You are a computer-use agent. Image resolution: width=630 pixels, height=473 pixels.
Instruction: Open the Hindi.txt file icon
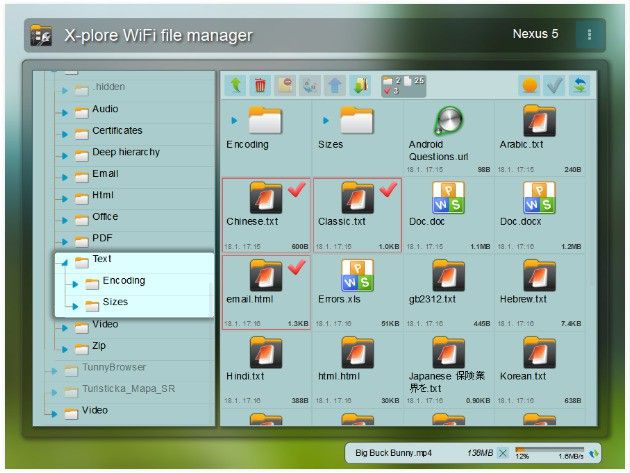[266, 352]
